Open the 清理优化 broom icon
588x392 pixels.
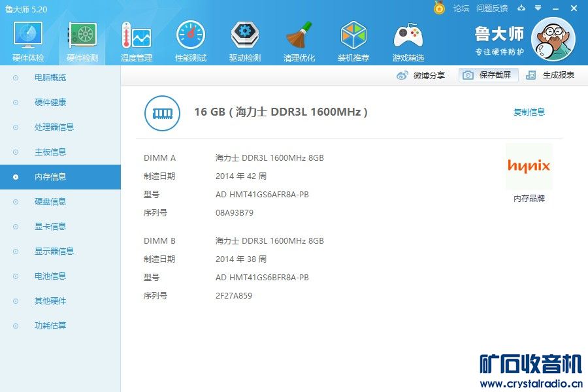pos(299,36)
